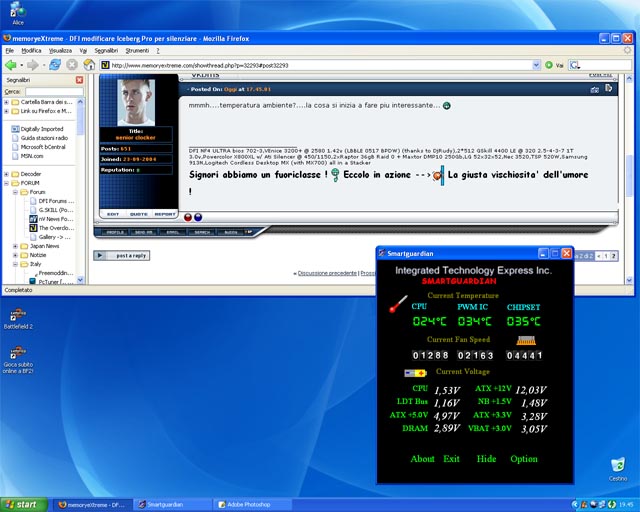Image resolution: width=640 pixels, height=512 pixels.
Task: Open the Visualizza menu
Action: click(60, 51)
